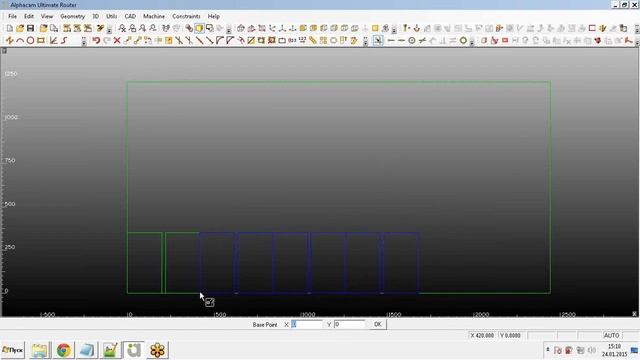Toggle the AUTO status bar indicator
640x360 pixels.
click(x=611, y=335)
